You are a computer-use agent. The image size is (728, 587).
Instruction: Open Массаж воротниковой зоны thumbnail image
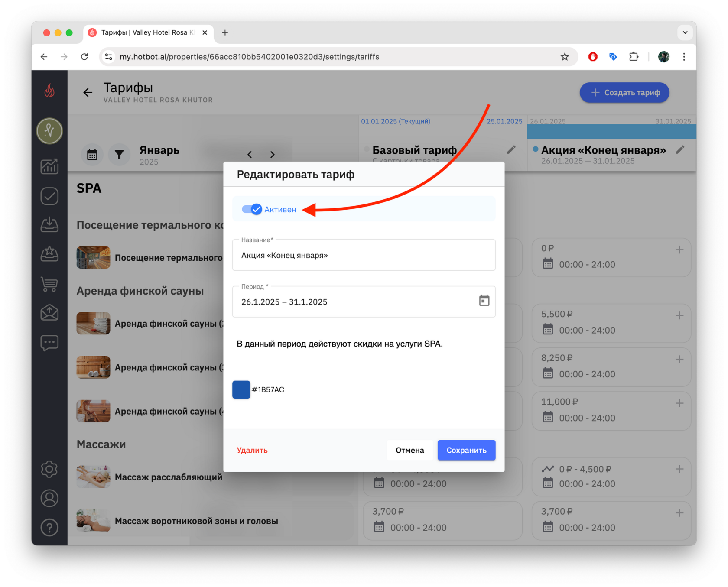tap(93, 521)
